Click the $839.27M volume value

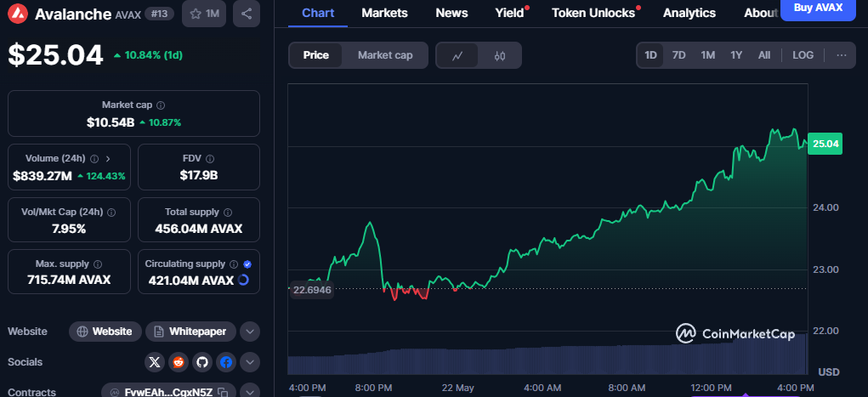(43, 176)
